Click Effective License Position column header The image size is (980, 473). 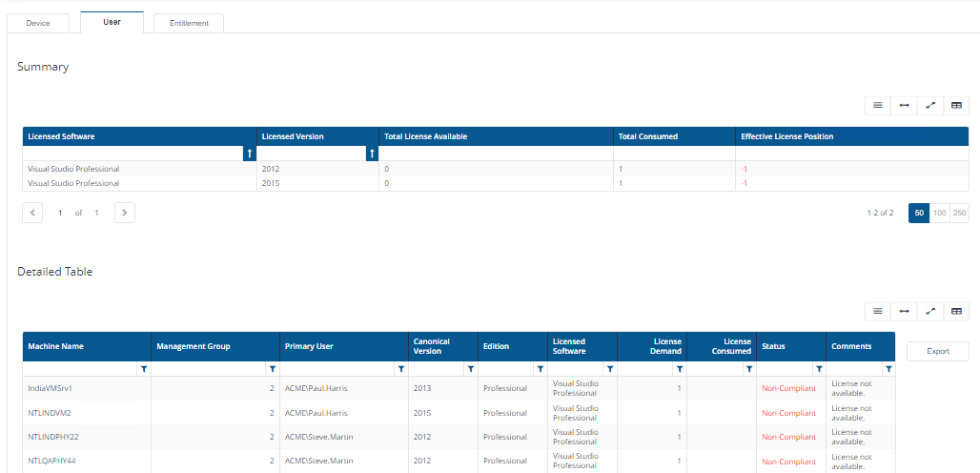point(852,136)
